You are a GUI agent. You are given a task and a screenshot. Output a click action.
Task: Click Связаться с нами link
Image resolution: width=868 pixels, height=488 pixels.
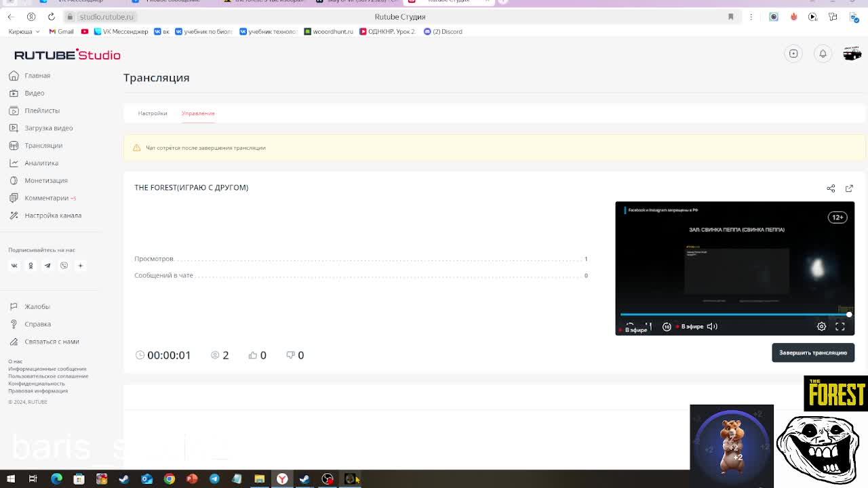[x=44, y=342]
